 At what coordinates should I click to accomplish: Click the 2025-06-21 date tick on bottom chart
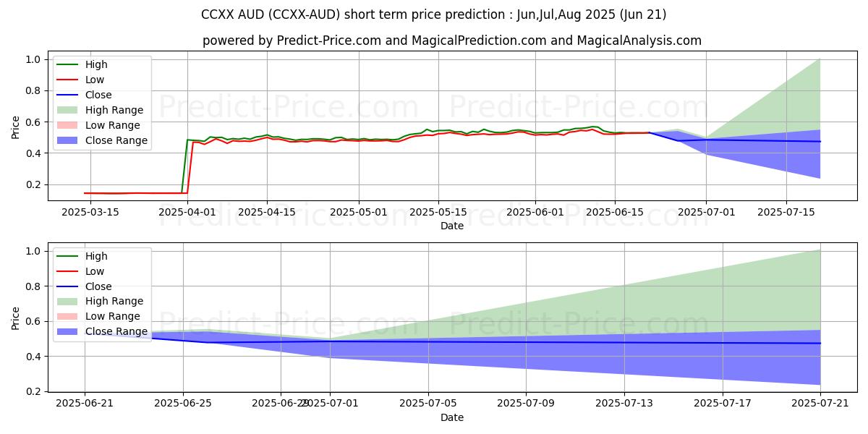pyautogui.click(x=85, y=404)
